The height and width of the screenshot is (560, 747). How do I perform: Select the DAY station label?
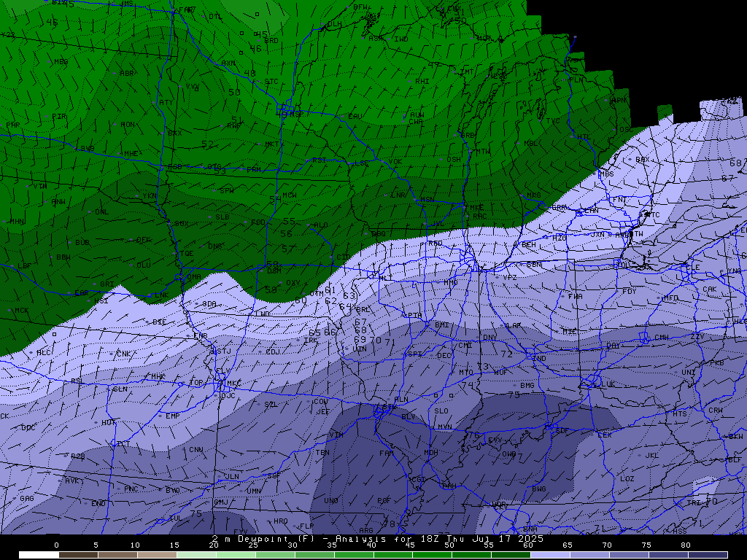[613, 346]
